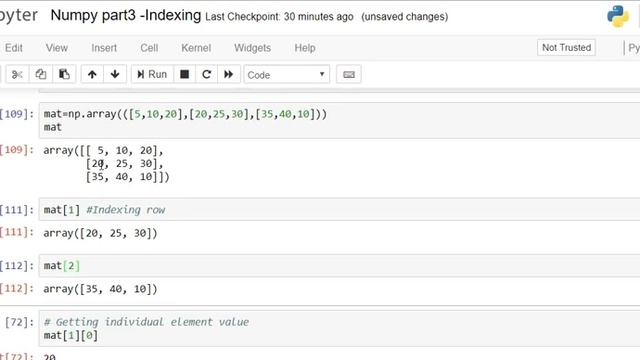Click the Jupyter logo link

click(x=19, y=16)
